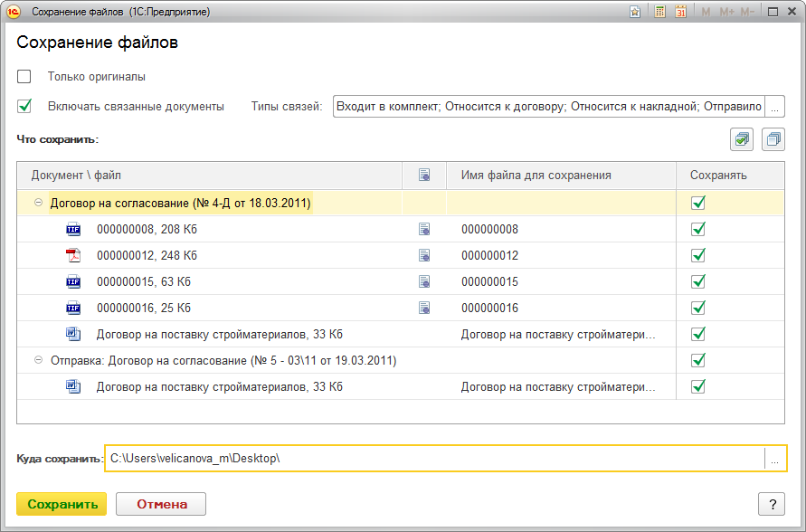Click the Сохранить button
The width and height of the screenshot is (806, 532).
61,504
